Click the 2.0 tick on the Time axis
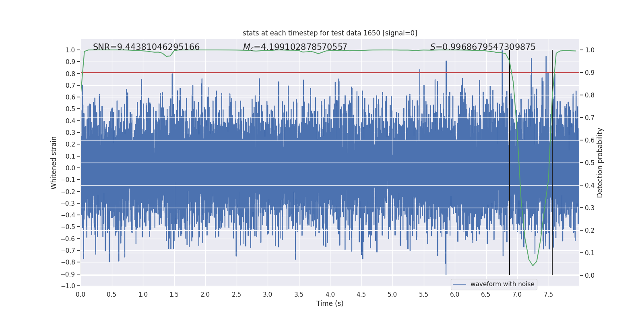644x322 pixels. 205,294
